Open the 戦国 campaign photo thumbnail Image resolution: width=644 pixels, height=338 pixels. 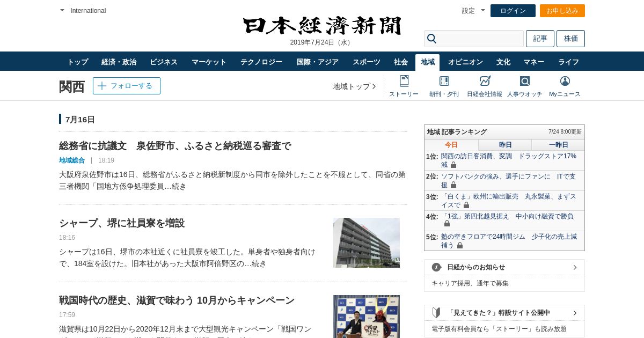367,317
